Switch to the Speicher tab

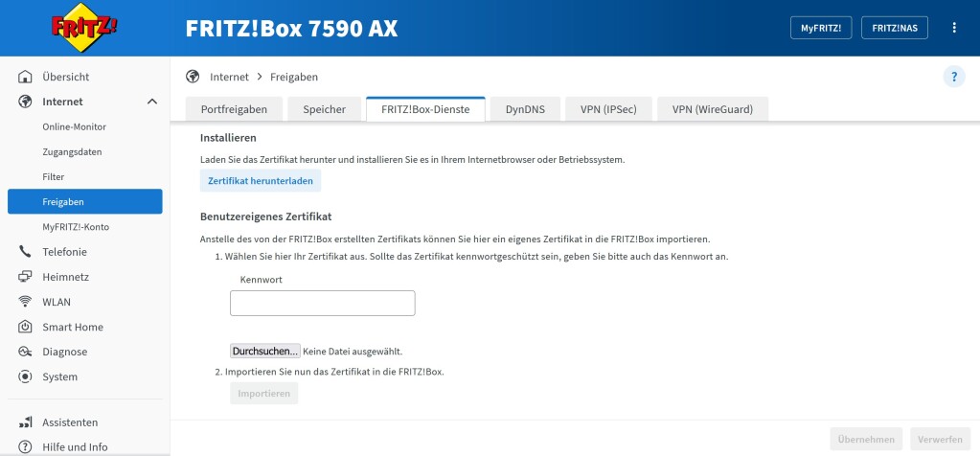pos(325,109)
